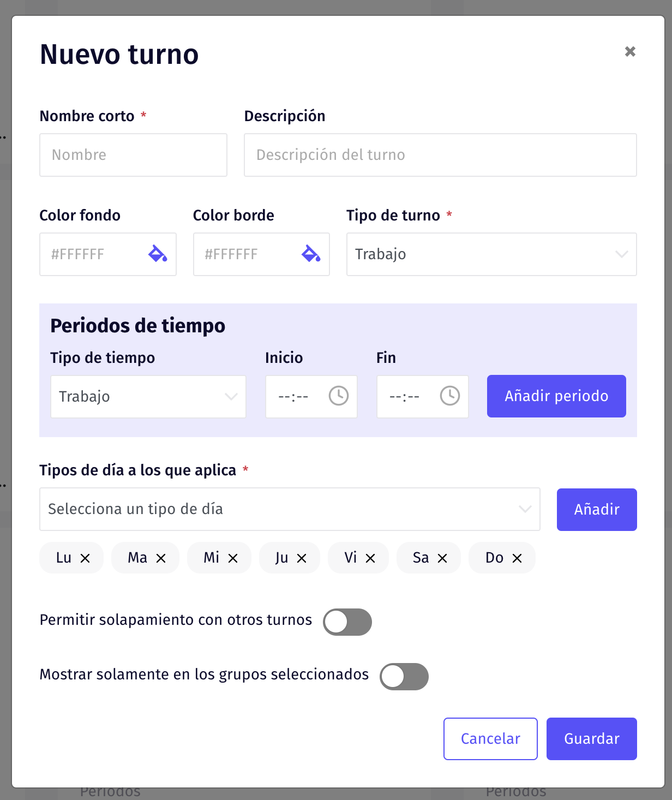Remove the Do day tag
Screen dimensions: 672x800
[517, 558]
